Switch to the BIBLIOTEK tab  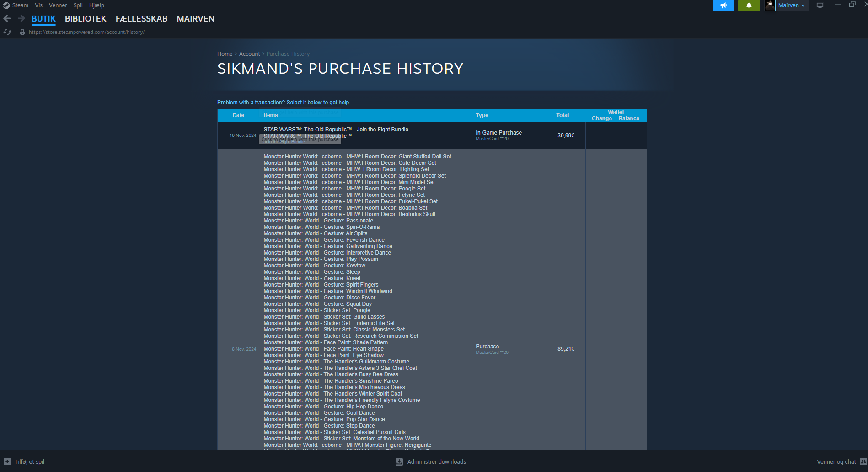pyautogui.click(x=86, y=19)
